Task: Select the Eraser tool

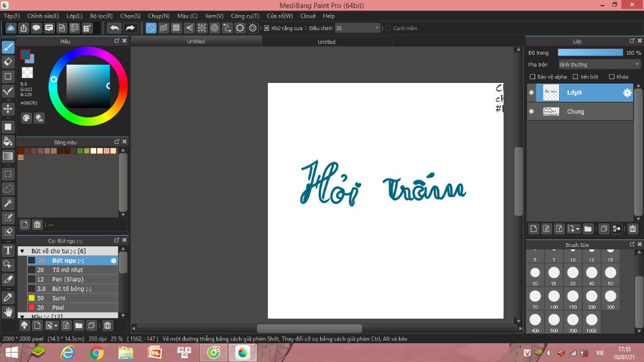Action: point(8,62)
